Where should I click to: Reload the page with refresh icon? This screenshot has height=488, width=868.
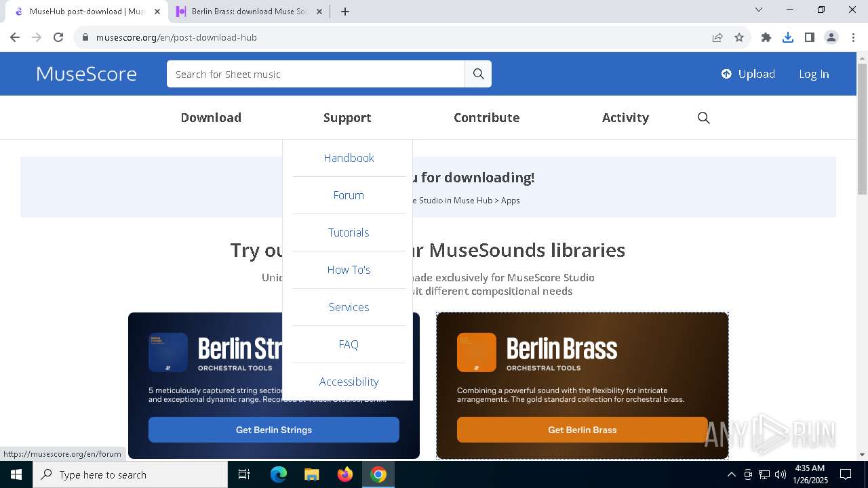pyautogui.click(x=58, y=37)
